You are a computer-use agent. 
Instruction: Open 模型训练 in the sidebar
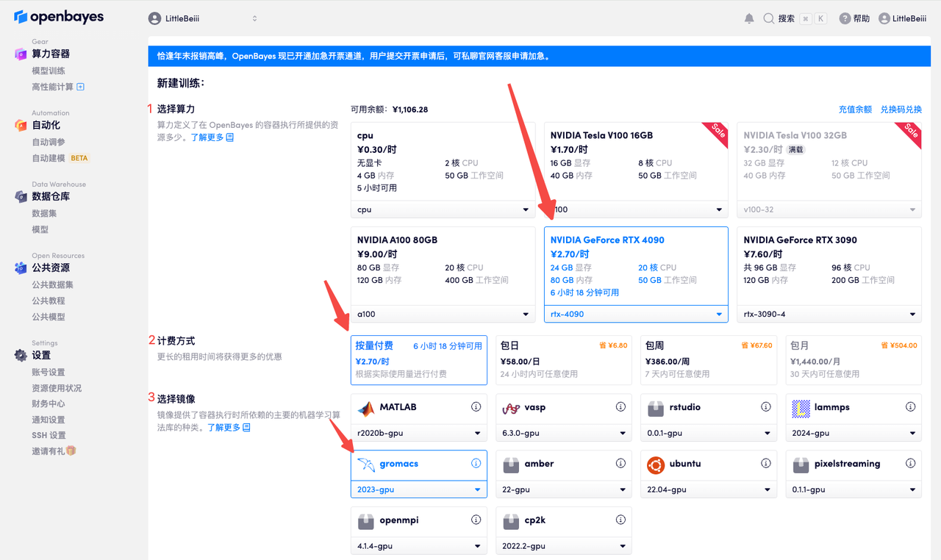tap(49, 71)
